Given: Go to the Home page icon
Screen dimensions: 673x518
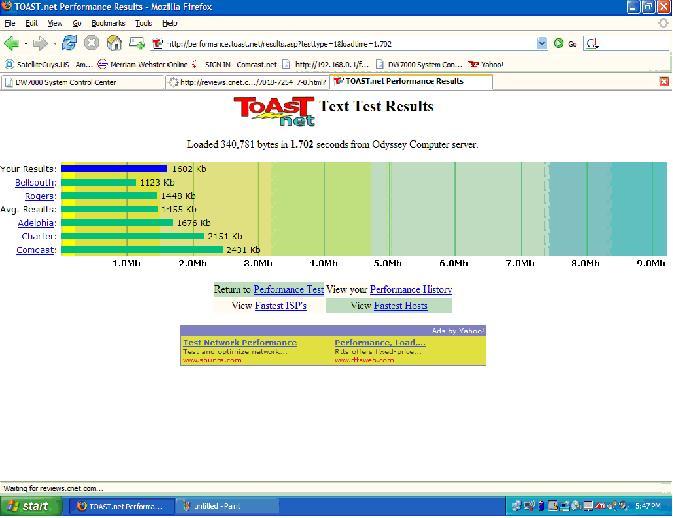Looking at the screenshot, I should [x=114, y=43].
